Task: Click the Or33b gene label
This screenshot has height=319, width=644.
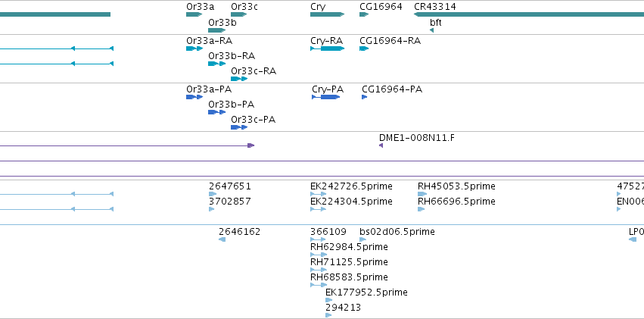Action: pos(222,22)
